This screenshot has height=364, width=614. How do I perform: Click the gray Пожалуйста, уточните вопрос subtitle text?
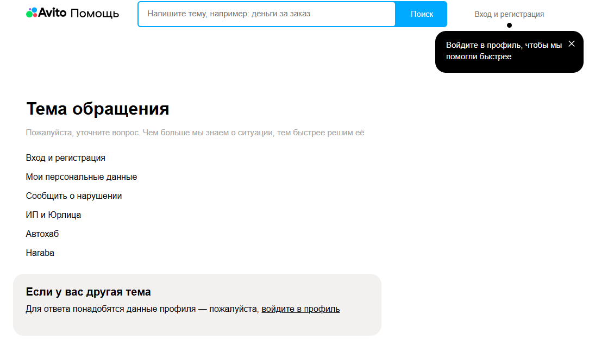(x=195, y=133)
